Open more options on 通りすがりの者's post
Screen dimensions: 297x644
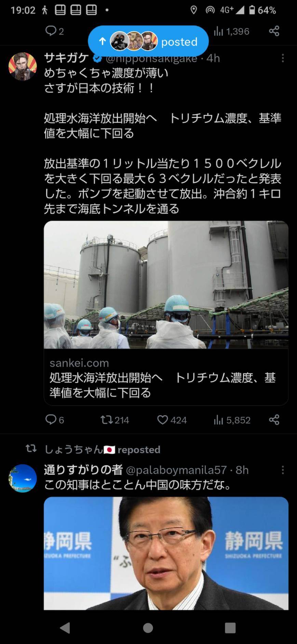pyautogui.click(x=283, y=470)
